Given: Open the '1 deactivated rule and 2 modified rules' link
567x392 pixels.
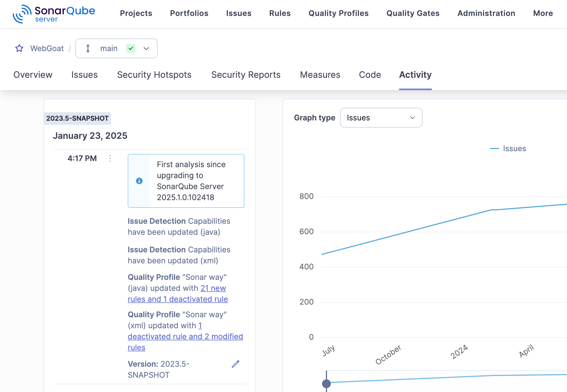Looking at the screenshot, I should [x=185, y=336].
